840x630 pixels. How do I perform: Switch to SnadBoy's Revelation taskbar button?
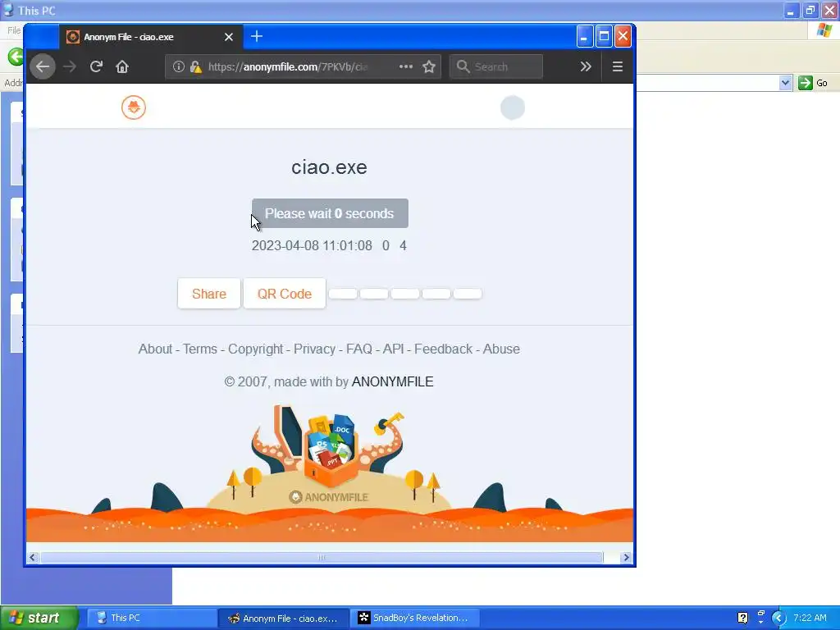click(414, 618)
